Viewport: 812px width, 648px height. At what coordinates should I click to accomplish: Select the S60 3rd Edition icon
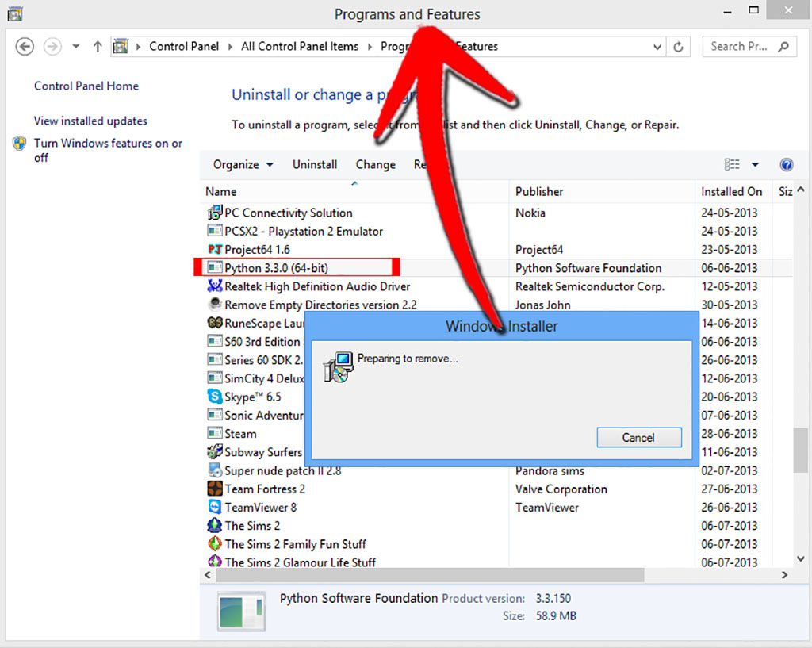pos(214,341)
